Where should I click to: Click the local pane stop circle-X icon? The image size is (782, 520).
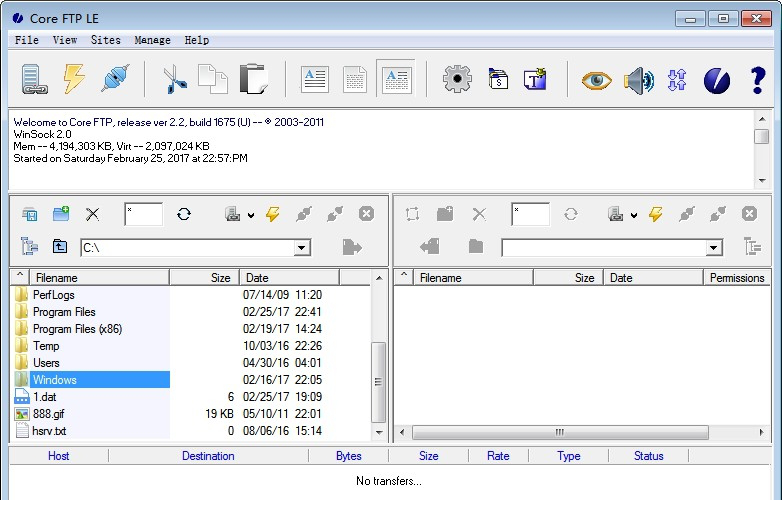(366, 214)
